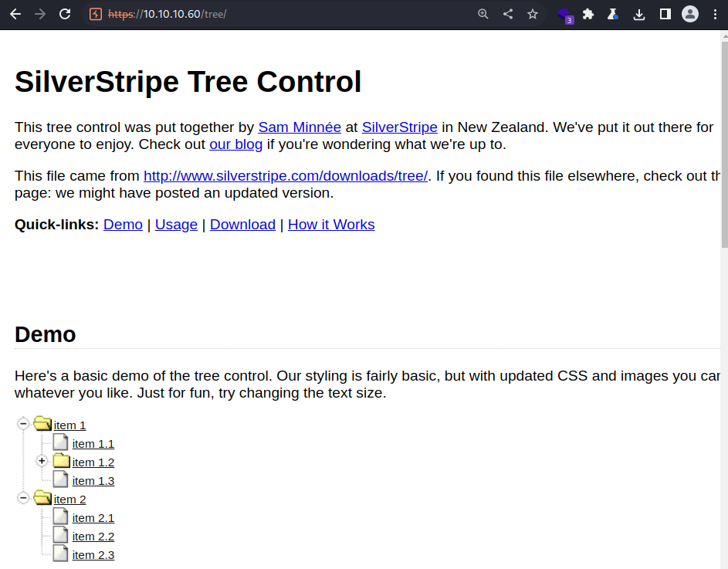Collapse the item 1 tree node
The image size is (728, 569).
23,424
